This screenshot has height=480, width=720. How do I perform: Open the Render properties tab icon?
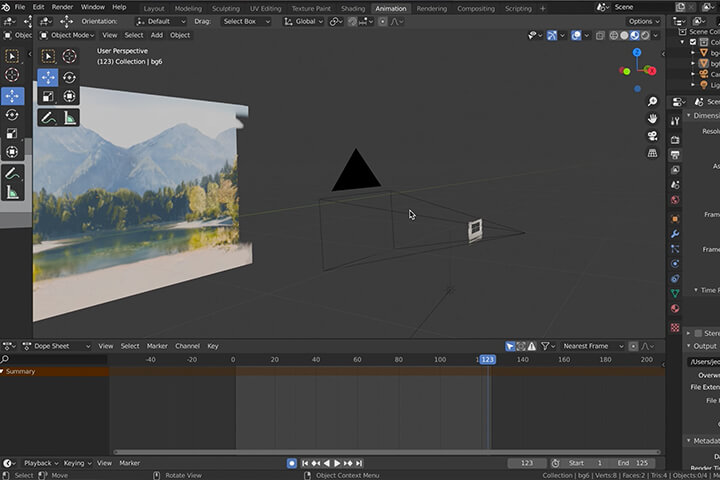(x=675, y=140)
